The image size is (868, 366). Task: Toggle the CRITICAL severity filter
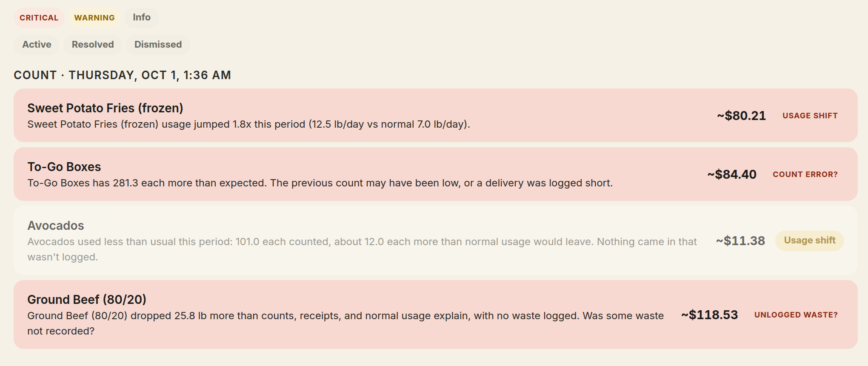tap(39, 18)
